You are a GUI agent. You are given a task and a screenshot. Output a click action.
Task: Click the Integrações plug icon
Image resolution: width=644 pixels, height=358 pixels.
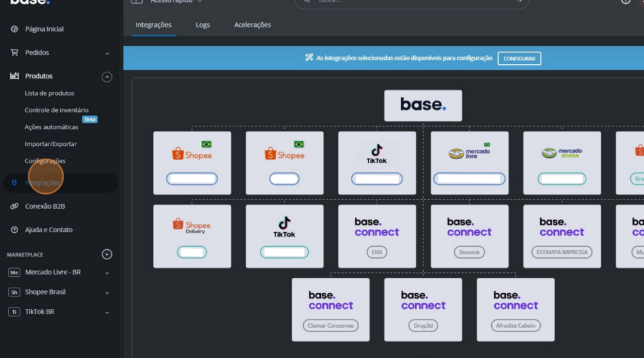14,183
